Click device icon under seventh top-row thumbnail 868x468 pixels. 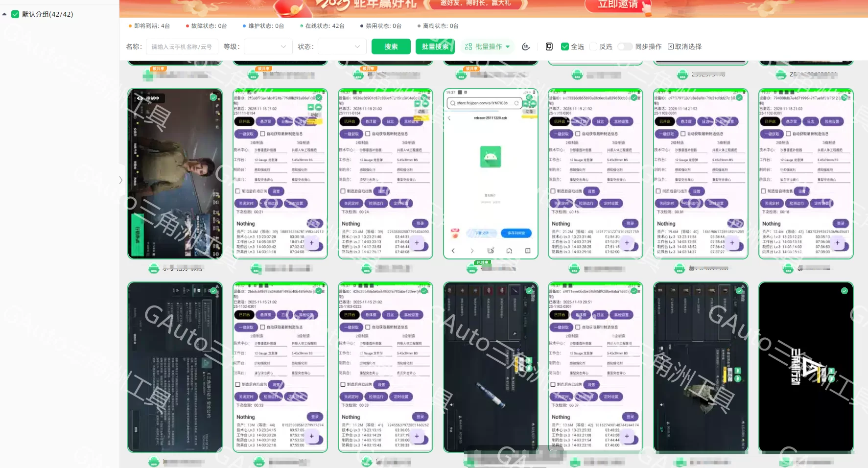pyautogui.click(x=781, y=75)
